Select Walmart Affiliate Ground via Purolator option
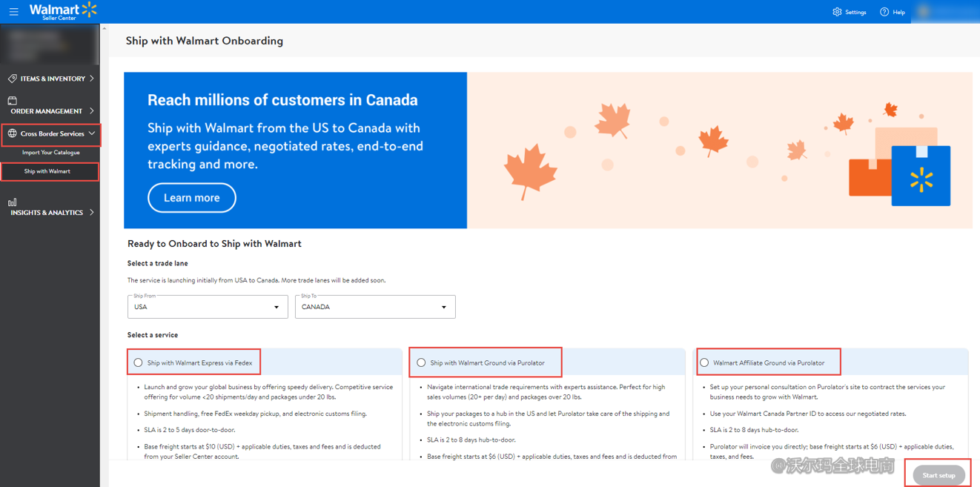 tap(705, 363)
